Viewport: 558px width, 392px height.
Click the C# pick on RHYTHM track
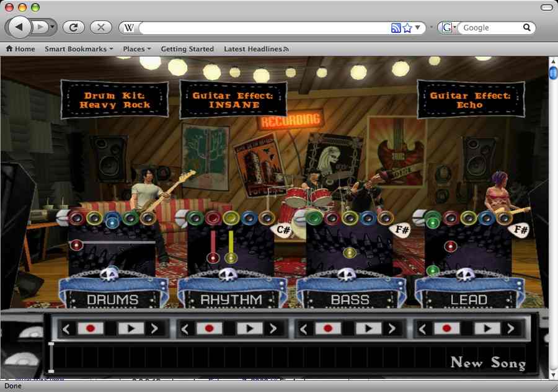pos(283,229)
